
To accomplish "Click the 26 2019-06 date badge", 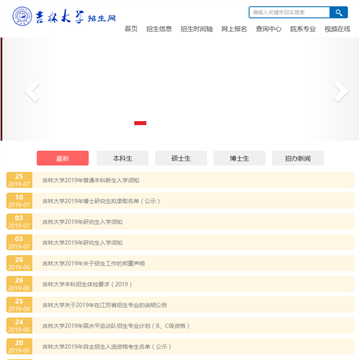I will (x=19, y=284).
